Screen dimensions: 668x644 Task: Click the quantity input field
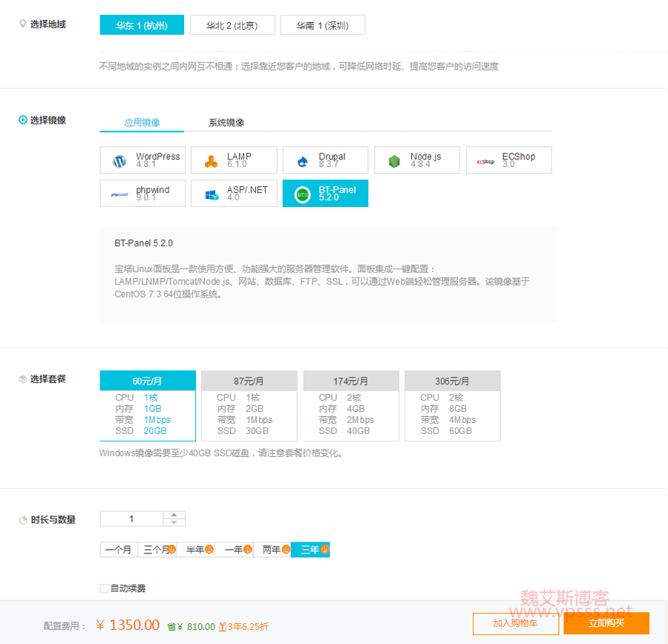coord(131,519)
